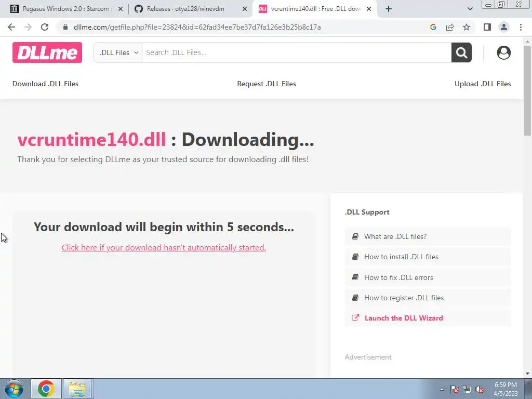This screenshot has height=399, width=532.
Task: Open the DLLme user account icon
Action: pyautogui.click(x=504, y=52)
